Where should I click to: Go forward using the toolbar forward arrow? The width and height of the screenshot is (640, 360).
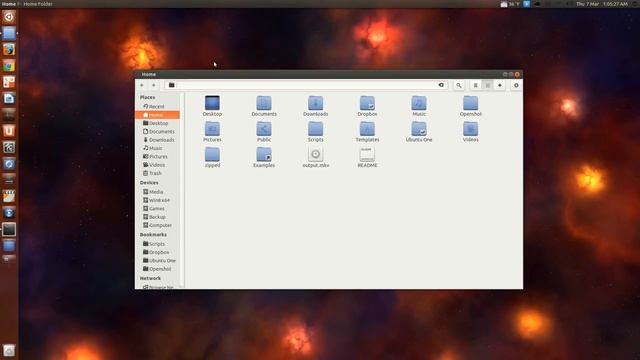tap(154, 85)
